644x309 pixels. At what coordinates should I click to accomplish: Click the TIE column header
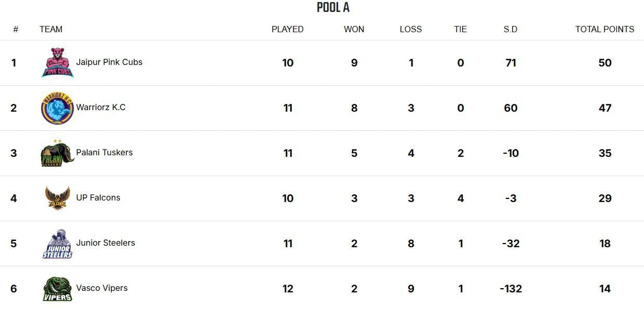pyautogui.click(x=460, y=30)
